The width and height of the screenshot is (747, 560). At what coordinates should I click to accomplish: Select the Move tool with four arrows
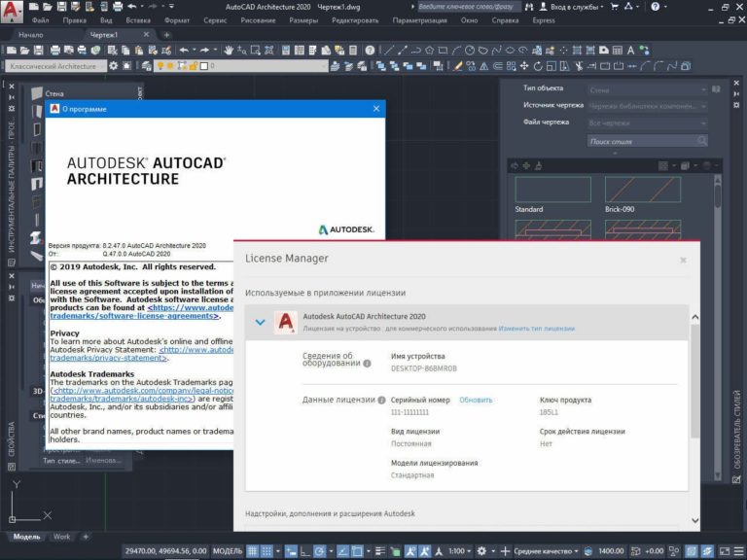point(524,66)
